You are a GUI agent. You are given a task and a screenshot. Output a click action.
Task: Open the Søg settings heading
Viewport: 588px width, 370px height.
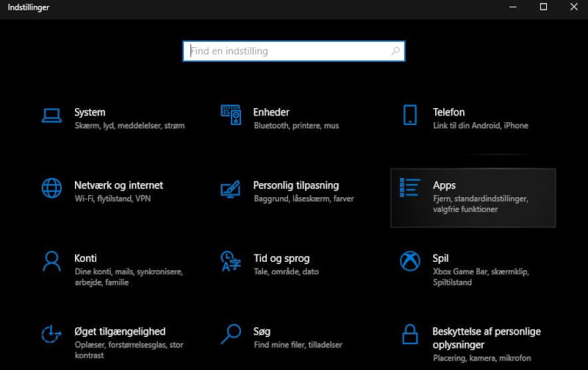click(262, 332)
